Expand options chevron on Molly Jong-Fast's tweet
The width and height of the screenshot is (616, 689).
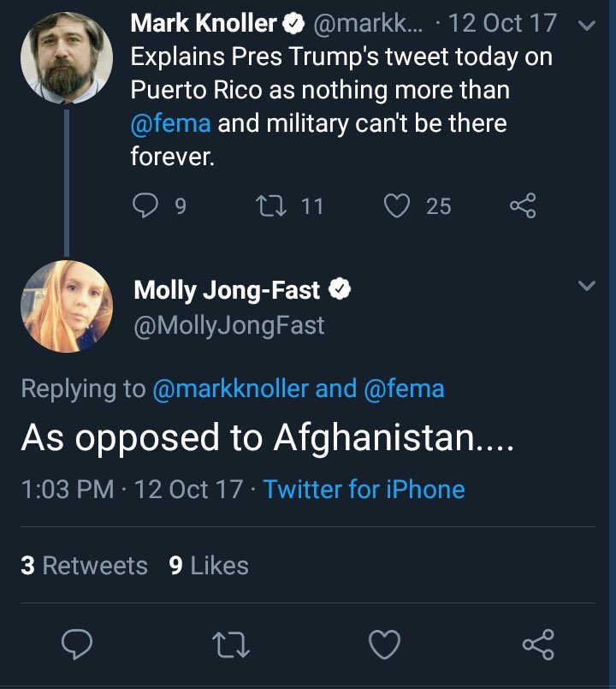[x=587, y=287]
